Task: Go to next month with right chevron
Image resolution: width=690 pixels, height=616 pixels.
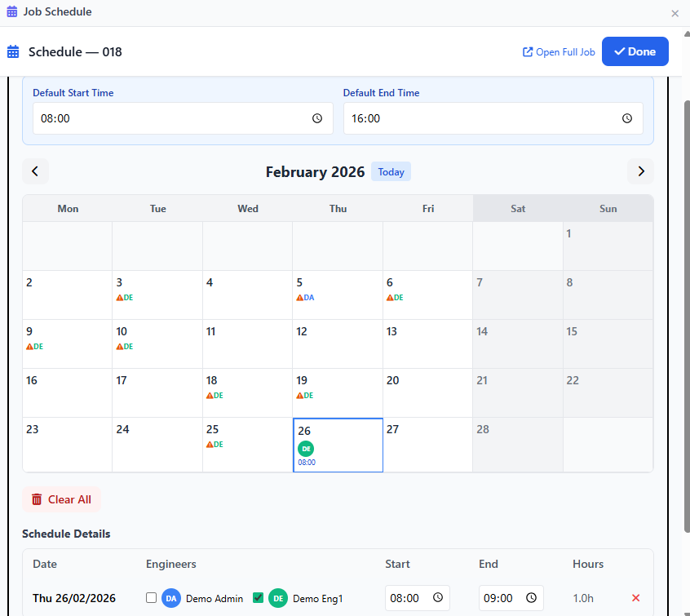Action: coord(640,171)
